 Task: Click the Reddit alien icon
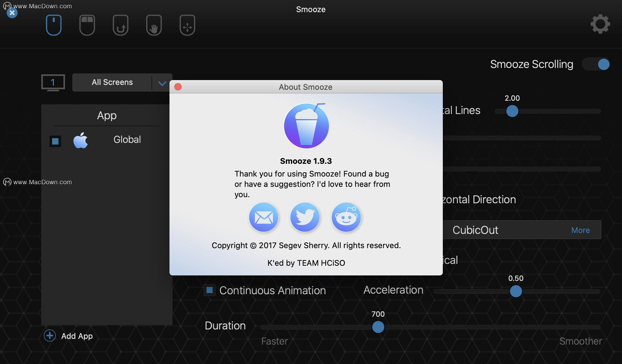click(x=346, y=217)
